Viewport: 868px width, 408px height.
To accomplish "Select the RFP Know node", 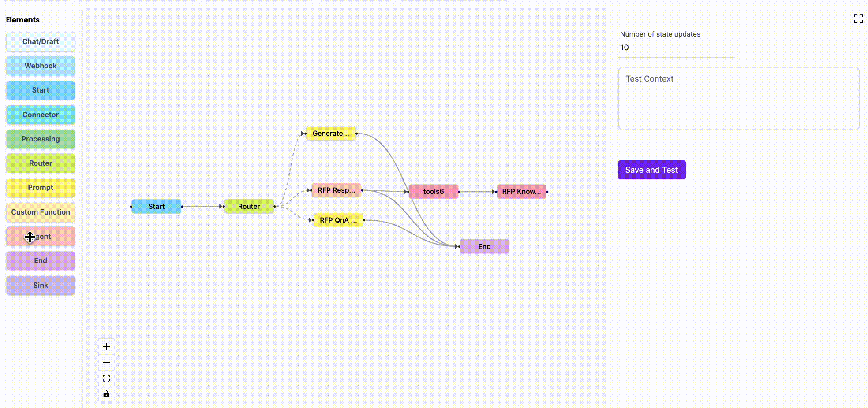I will pyautogui.click(x=521, y=191).
